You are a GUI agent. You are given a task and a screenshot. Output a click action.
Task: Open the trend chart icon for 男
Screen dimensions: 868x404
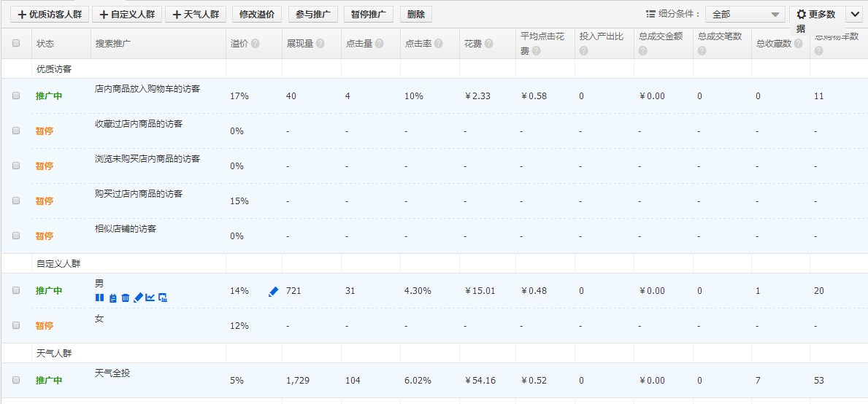(150, 298)
